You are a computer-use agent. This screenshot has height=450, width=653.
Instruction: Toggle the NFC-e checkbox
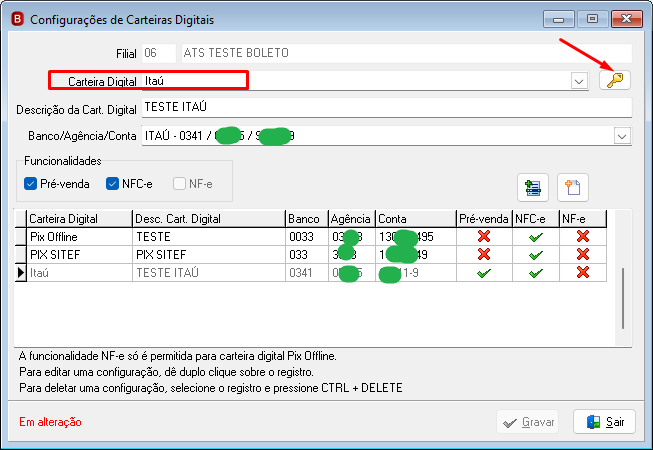coord(112,184)
